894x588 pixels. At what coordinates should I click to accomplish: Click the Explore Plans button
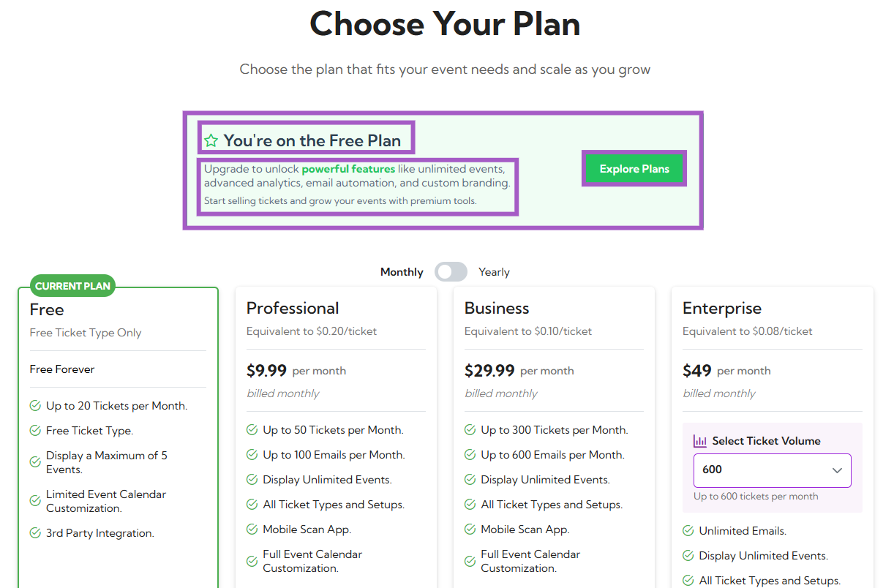[634, 169]
